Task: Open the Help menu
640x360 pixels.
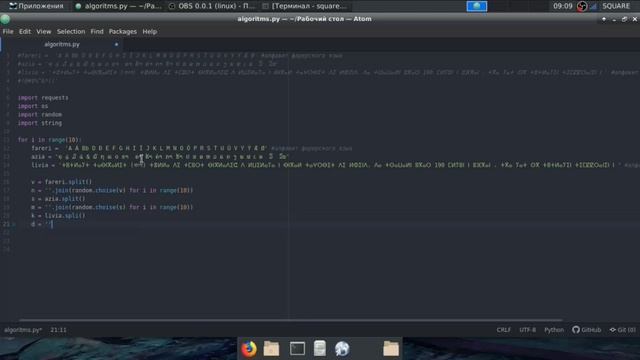Action: [x=149, y=31]
